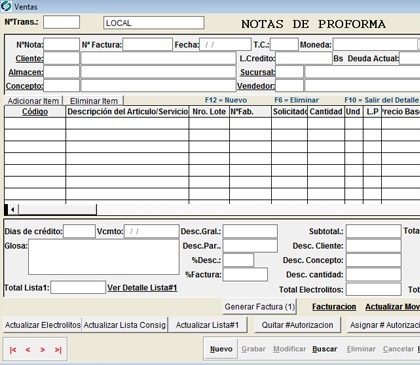
Task: Click the Modificar button
Action: pos(289,349)
